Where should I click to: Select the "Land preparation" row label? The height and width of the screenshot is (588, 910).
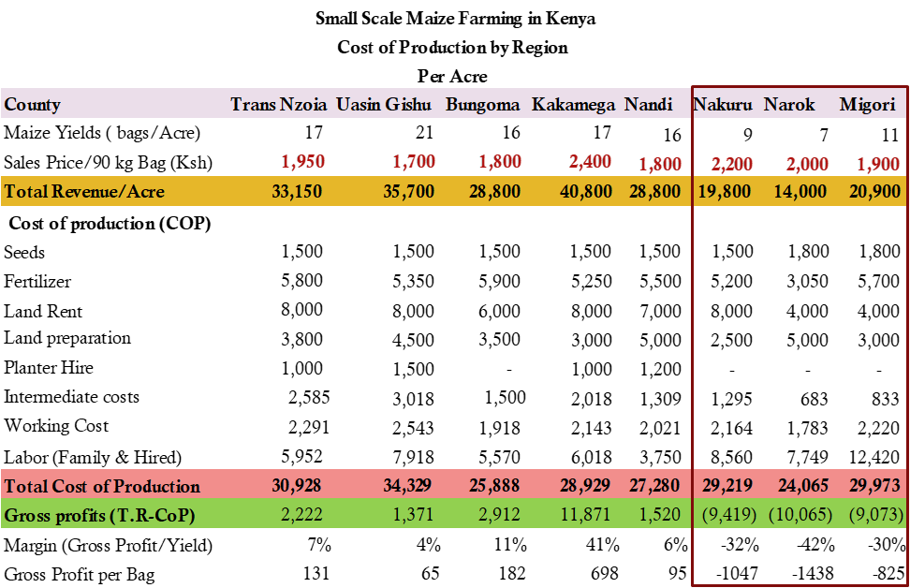pyautogui.click(x=67, y=338)
